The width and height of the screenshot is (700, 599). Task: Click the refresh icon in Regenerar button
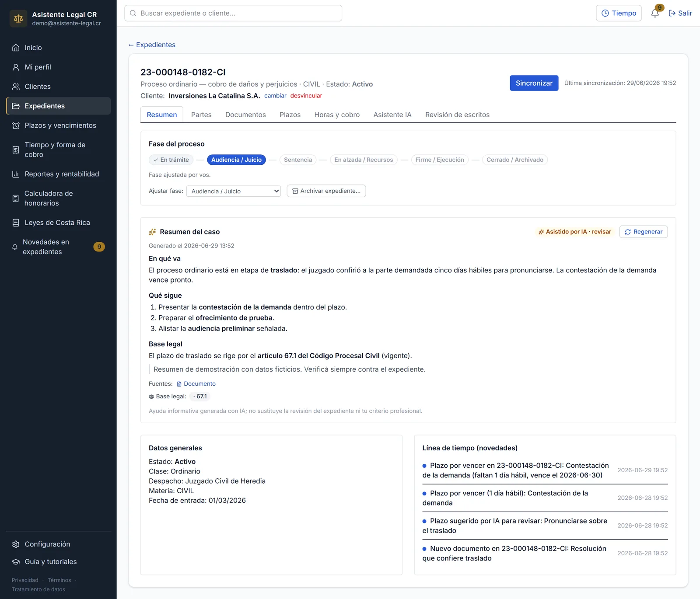(x=628, y=232)
